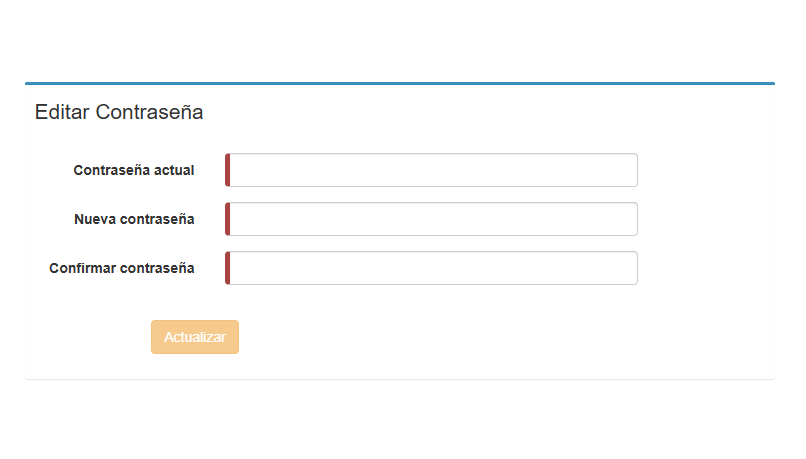Viewport: 806px width, 459px height.
Task: Click the word "Nueva" in the second label
Action: [95, 219]
